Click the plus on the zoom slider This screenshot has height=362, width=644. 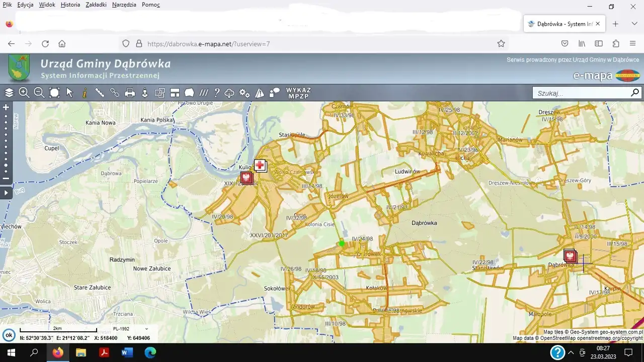6,107
